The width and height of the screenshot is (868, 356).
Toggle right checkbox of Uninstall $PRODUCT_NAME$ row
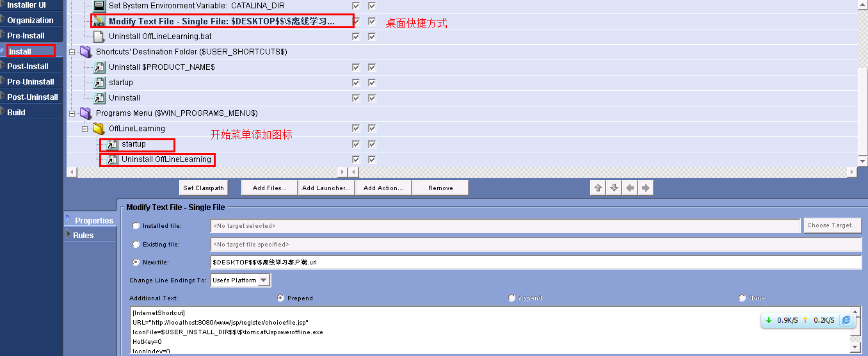[372, 67]
